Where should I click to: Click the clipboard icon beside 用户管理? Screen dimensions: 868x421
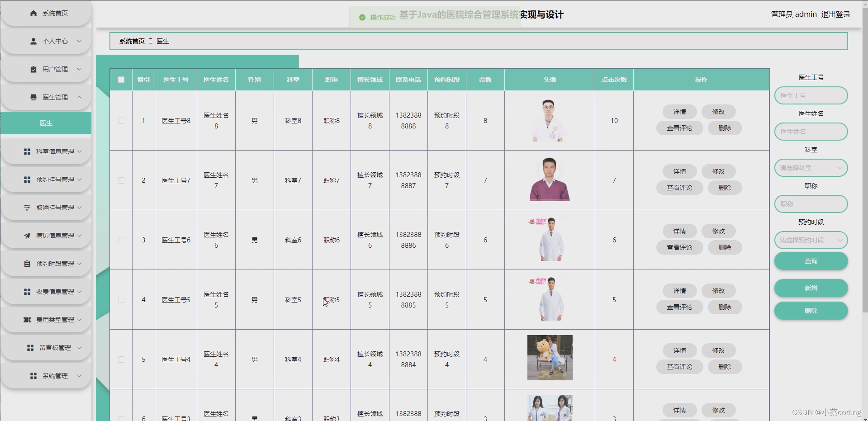point(33,69)
